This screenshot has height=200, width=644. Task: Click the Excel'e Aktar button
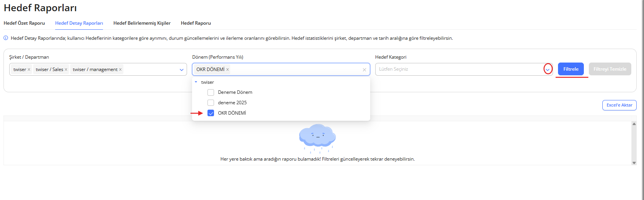click(619, 105)
